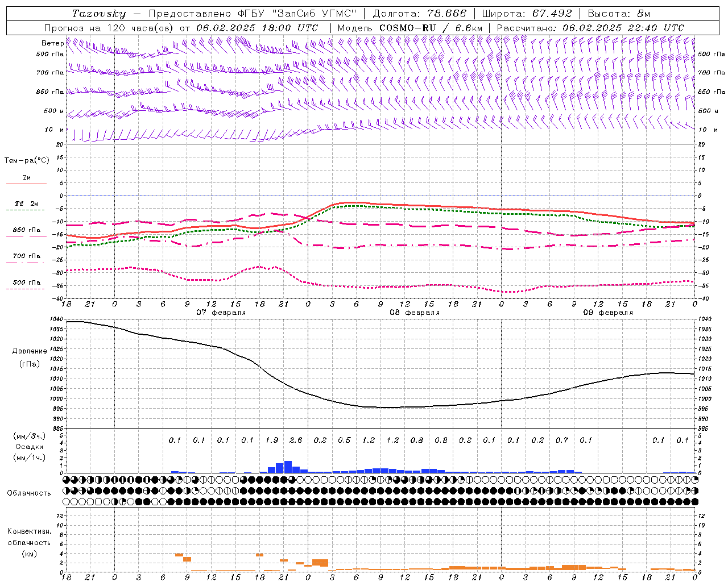Click the 07 февраля date label
Image resolution: width=728 pixels, height=582 pixels.
[x=221, y=313]
